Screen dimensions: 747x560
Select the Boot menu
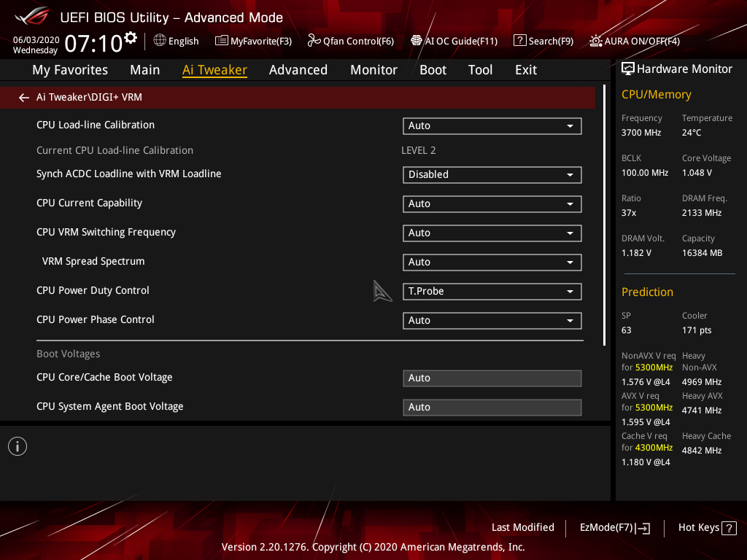(x=433, y=70)
